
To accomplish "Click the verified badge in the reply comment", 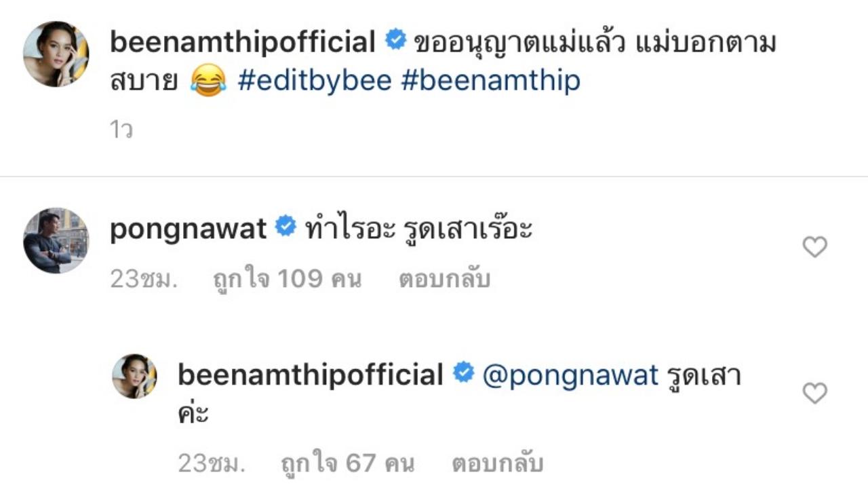I will pyautogui.click(x=462, y=373).
